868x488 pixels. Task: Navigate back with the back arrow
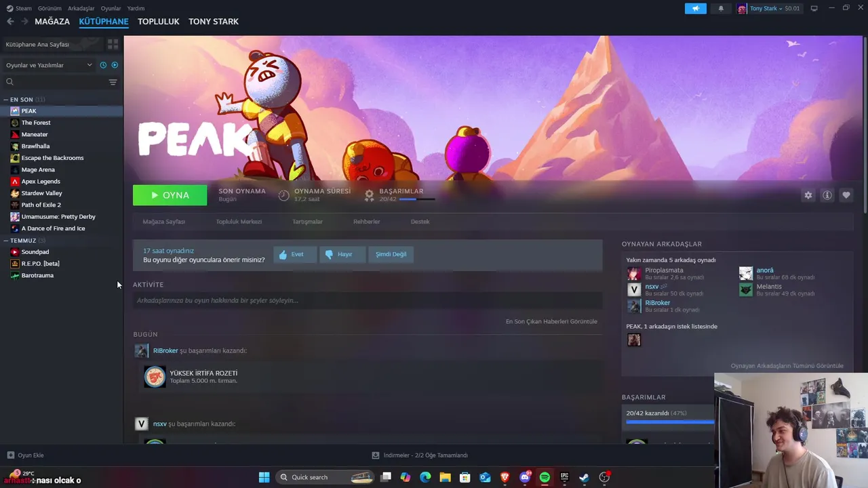point(10,22)
